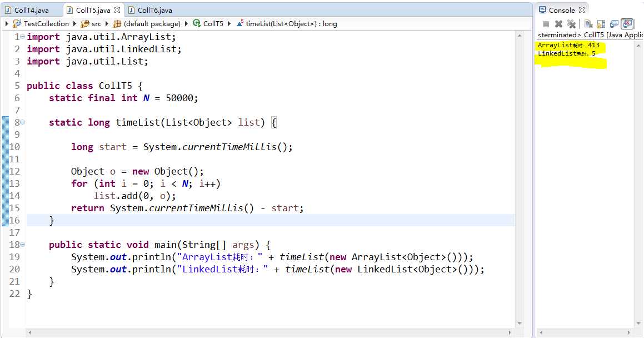Image resolution: width=644 pixels, height=338 pixels.
Task: Click console output line starting with ArrayList
Action: (x=568, y=45)
